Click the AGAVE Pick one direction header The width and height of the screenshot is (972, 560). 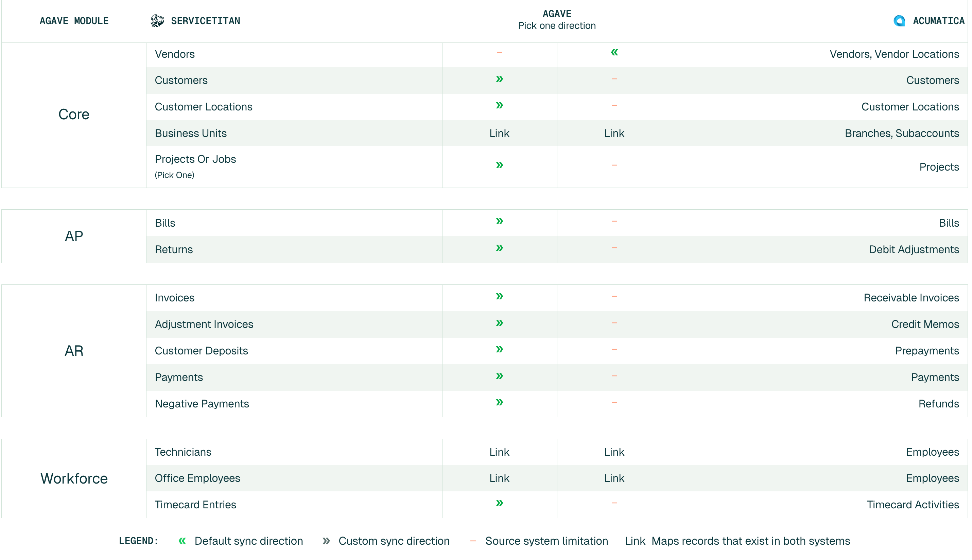point(557,20)
